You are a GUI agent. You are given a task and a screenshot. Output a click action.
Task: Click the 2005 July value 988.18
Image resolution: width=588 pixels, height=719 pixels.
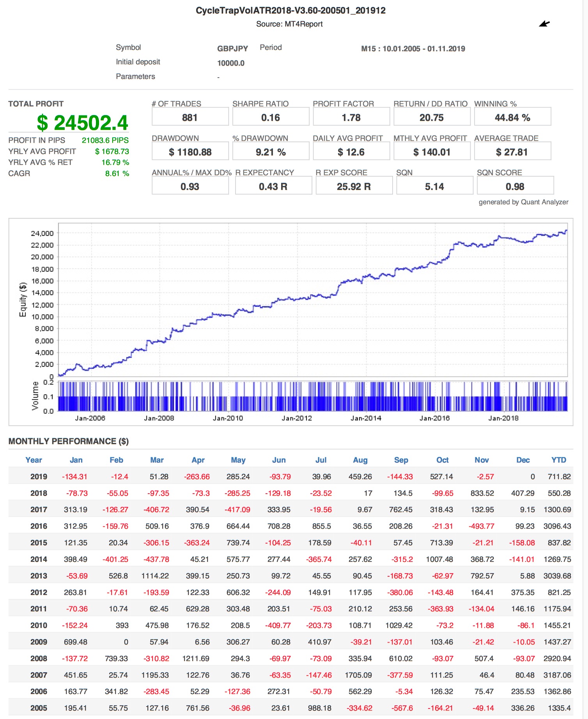(320, 708)
